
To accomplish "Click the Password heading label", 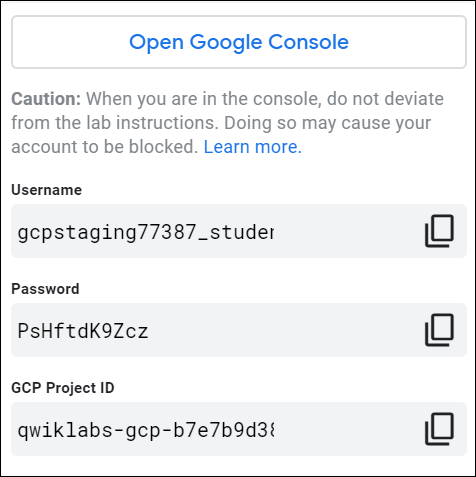I will tap(45, 289).
